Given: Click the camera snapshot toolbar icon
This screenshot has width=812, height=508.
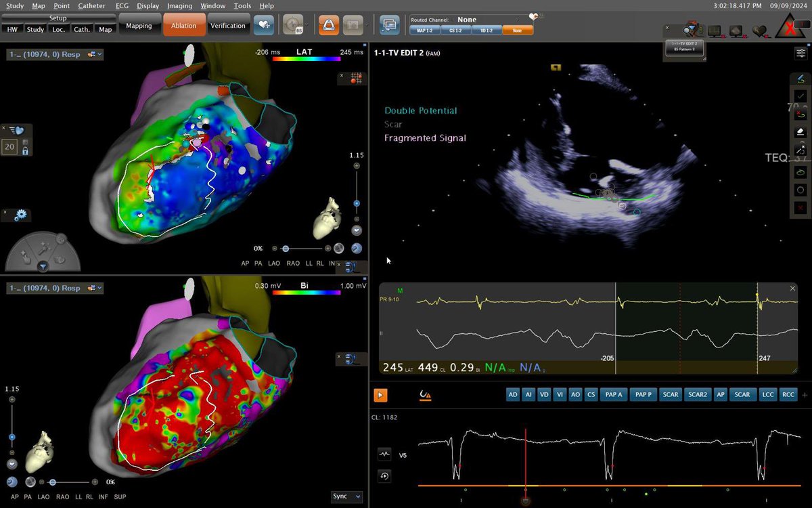Looking at the screenshot, I should pyautogui.click(x=353, y=25).
